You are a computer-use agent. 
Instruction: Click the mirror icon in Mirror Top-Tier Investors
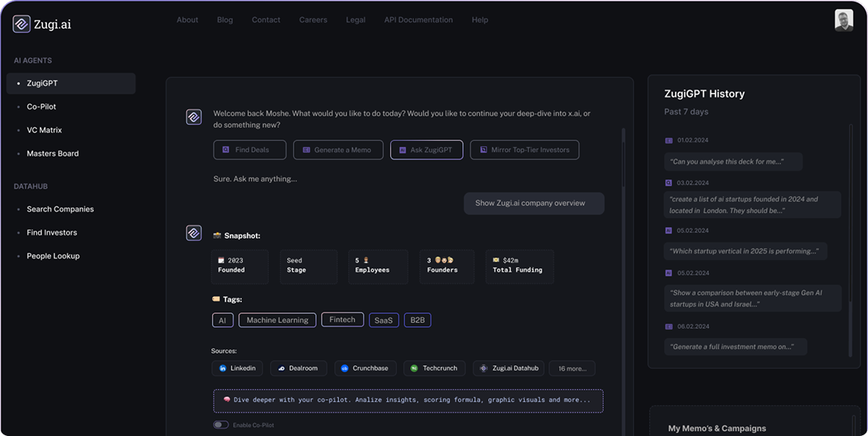(483, 150)
